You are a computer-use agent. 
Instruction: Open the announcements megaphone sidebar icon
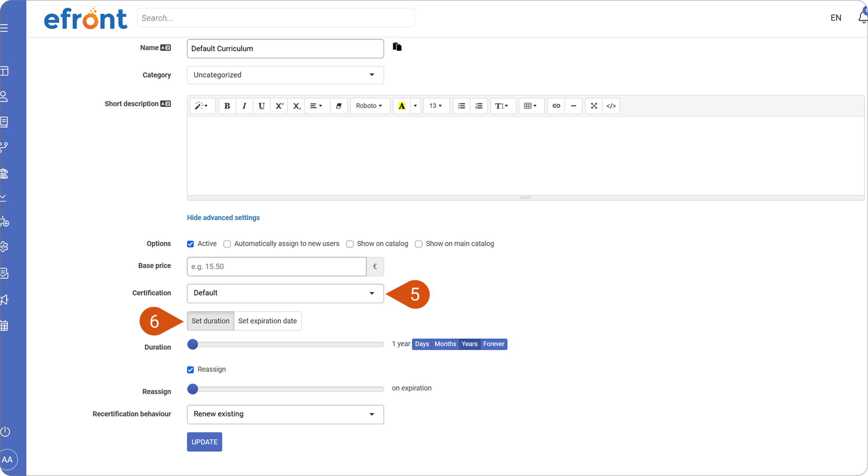point(4,300)
